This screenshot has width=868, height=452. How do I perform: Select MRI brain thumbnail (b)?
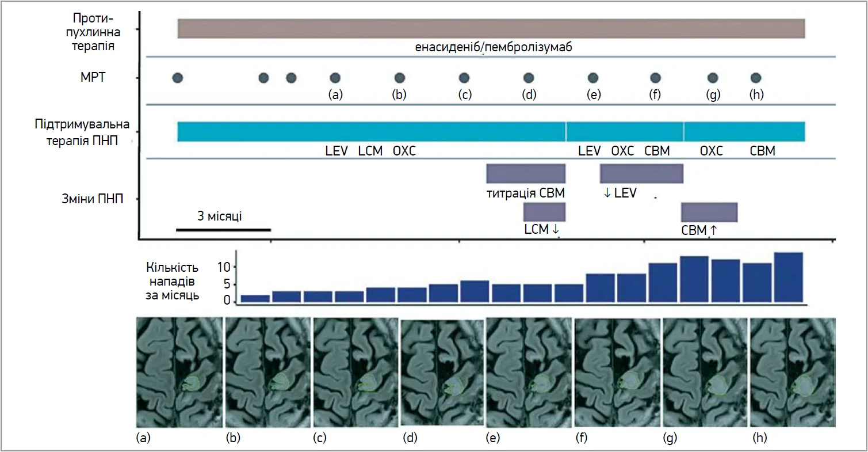pos(267,371)
